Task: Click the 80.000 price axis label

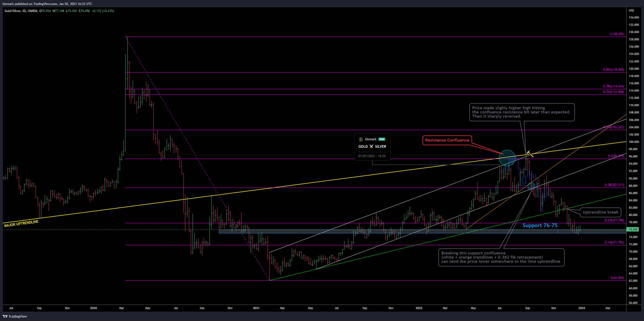Action: 633,215
